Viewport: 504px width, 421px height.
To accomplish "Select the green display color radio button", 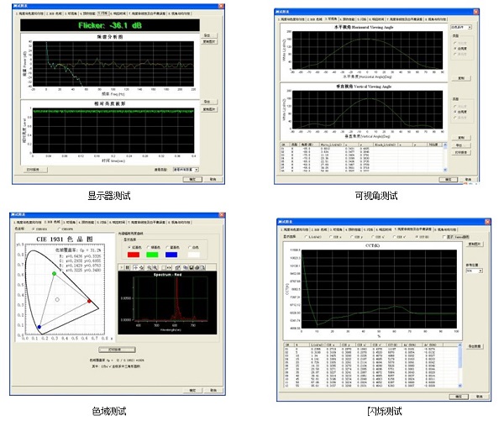I will pyautogui.click(x=148, y=245).
